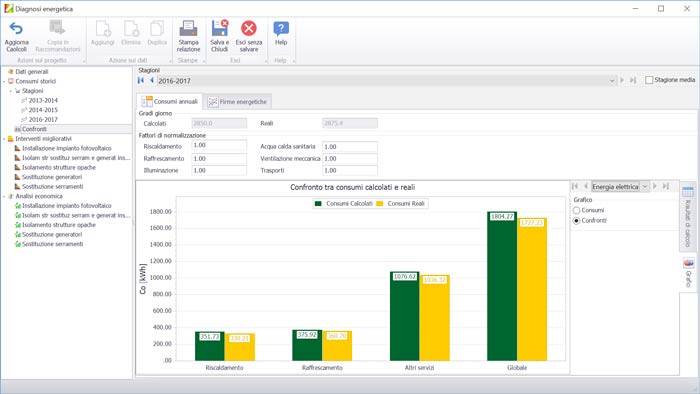Go to first season arrow
Image resolution: width=700 pixels, height=394 pixels.
click(141, 80)
